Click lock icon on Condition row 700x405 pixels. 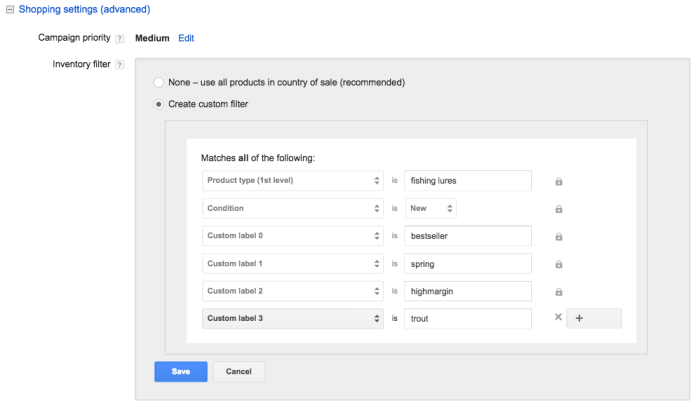558,209
